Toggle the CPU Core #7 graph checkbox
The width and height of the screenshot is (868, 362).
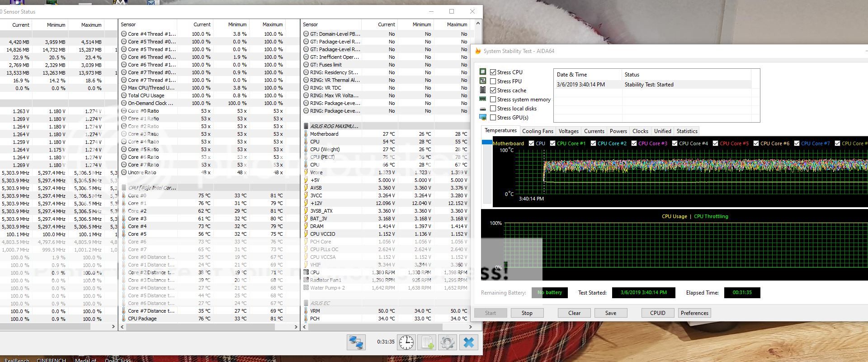tap(797, 143)
